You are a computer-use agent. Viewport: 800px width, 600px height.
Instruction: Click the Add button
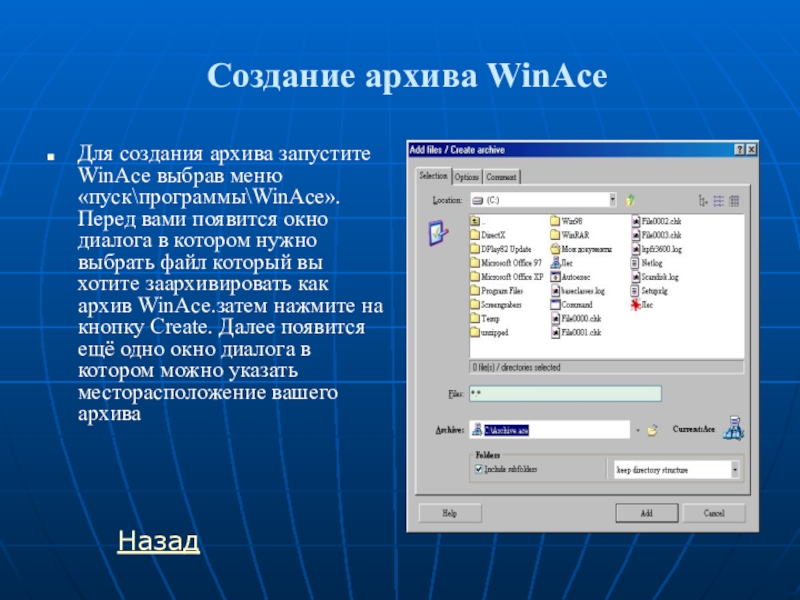646,513
